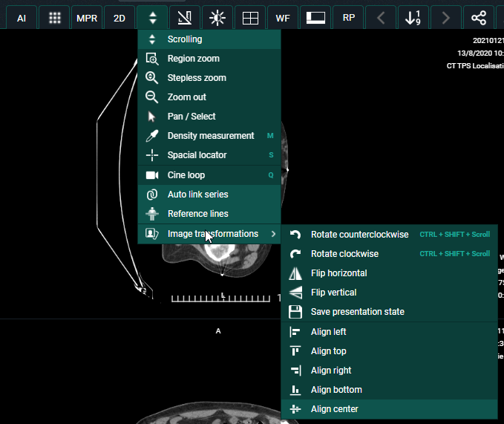Open the brightness/window level tool
Viewport: 504px width, 424px height.
click(x=217, y=18)
